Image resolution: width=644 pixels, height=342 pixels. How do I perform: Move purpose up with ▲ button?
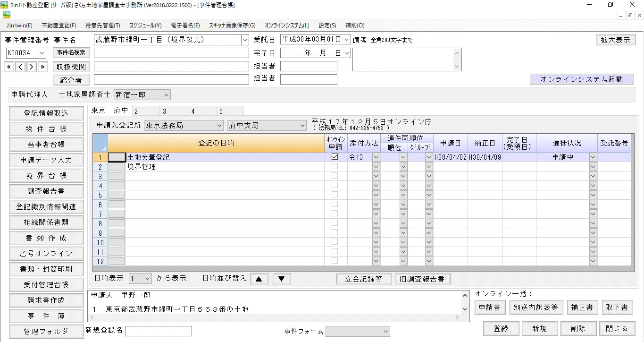(x=259, y=279)
